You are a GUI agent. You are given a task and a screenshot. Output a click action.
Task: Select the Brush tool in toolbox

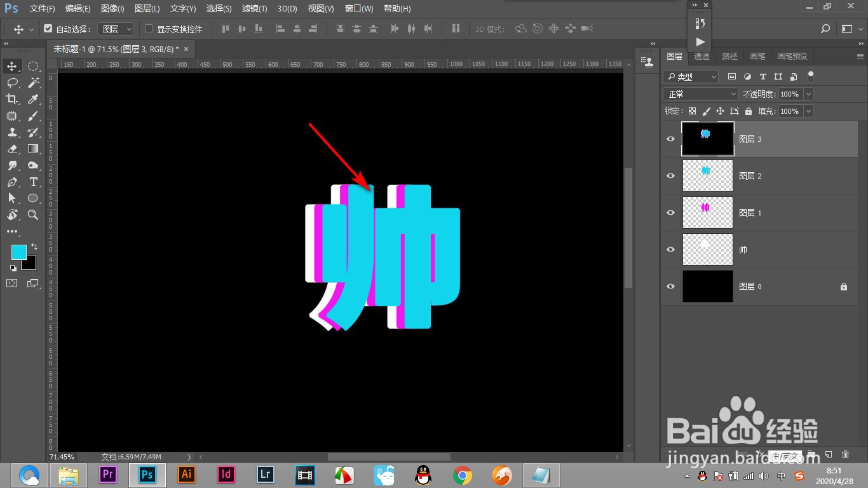pyautogui.click(x=33, y=116)
